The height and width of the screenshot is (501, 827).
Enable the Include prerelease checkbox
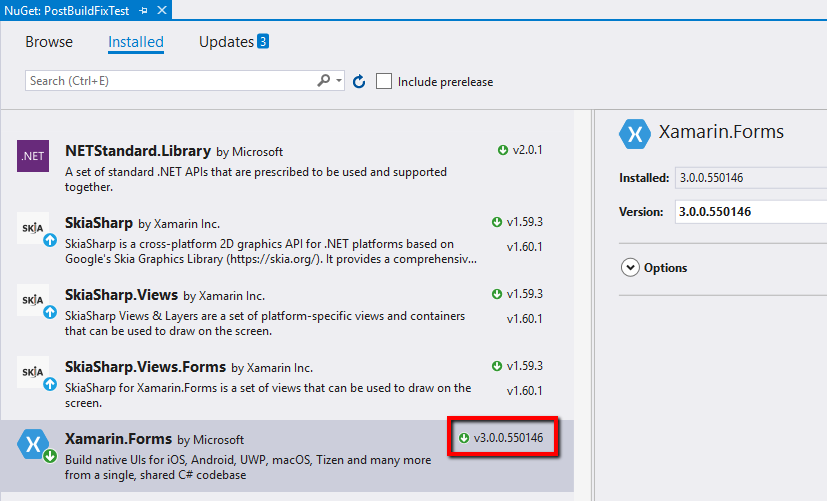[384, 81]
